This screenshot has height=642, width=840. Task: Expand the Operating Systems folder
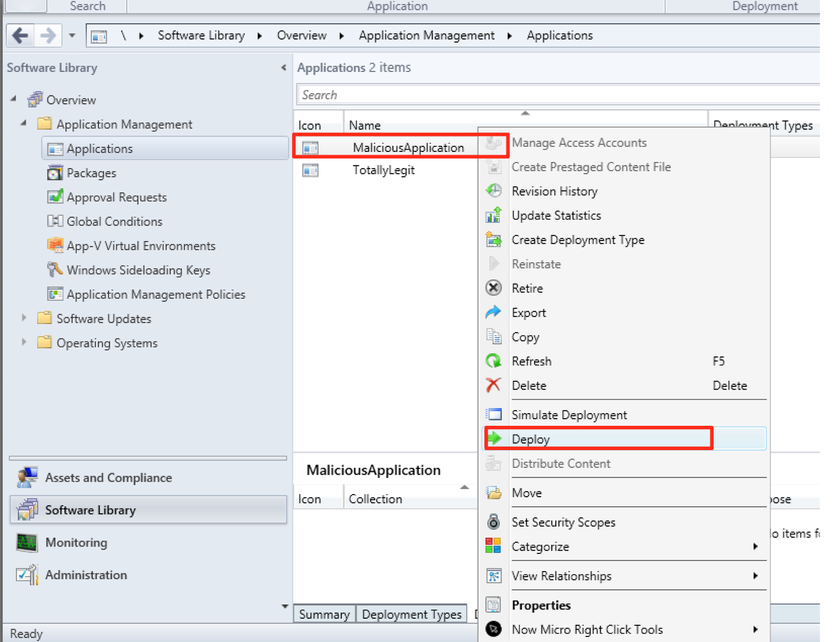(x=24, y=342)
